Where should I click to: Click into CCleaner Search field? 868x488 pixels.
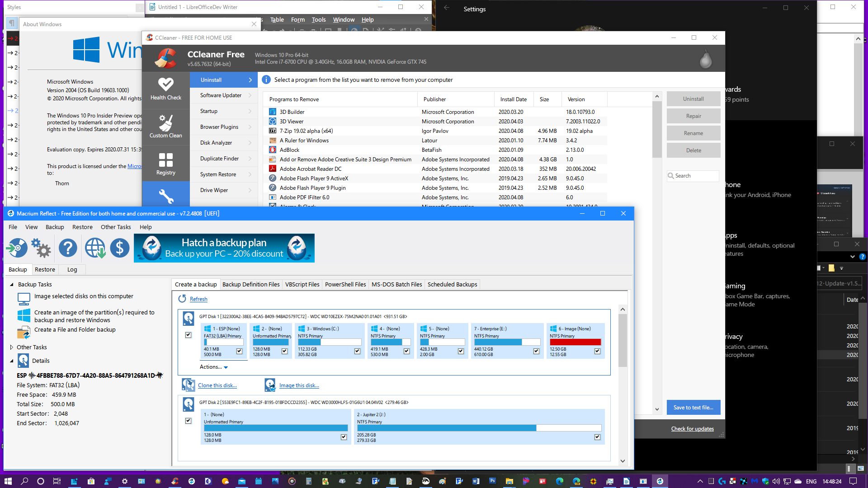point(693,176)
